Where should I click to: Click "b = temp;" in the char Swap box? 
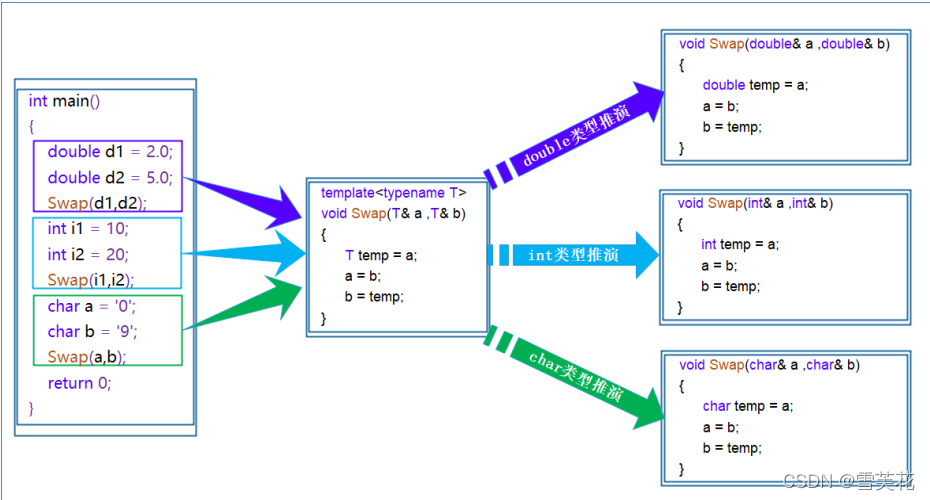click(x=732, y=448)
